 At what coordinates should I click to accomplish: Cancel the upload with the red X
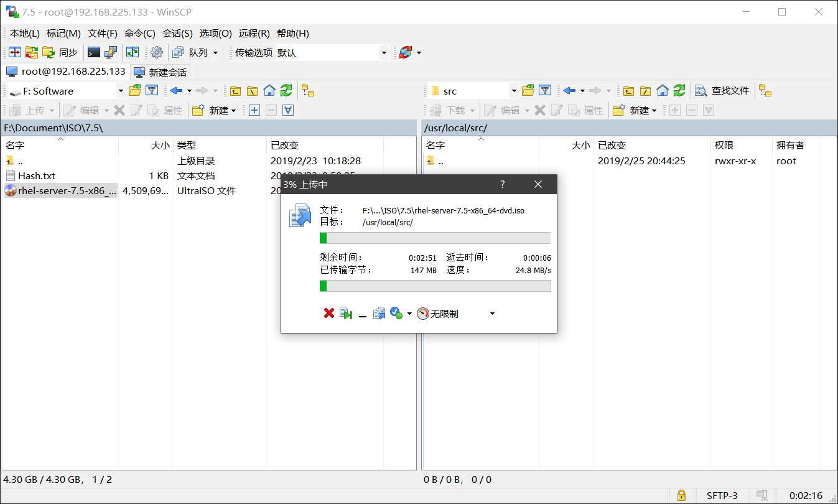(x=329, y=314)
